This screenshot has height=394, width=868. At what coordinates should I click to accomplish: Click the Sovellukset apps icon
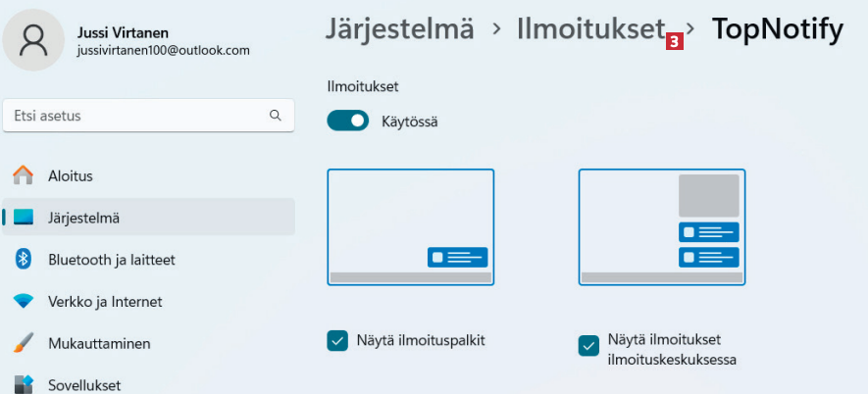click(24, 384)
